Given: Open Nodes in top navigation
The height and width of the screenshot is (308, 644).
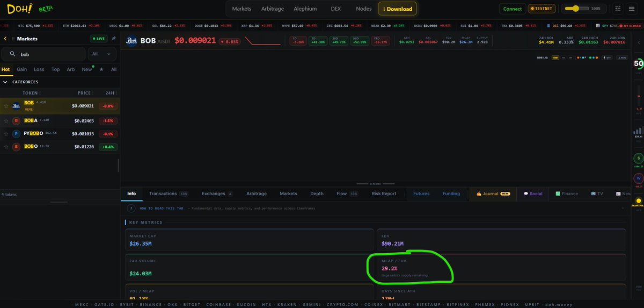Looking at the screenshot, I should [x=363, y=9].
